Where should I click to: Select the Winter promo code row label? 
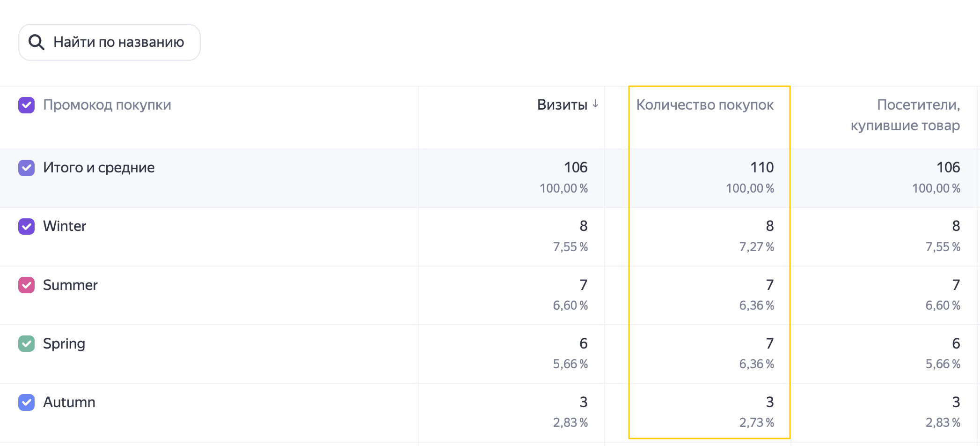coord(65,226)
